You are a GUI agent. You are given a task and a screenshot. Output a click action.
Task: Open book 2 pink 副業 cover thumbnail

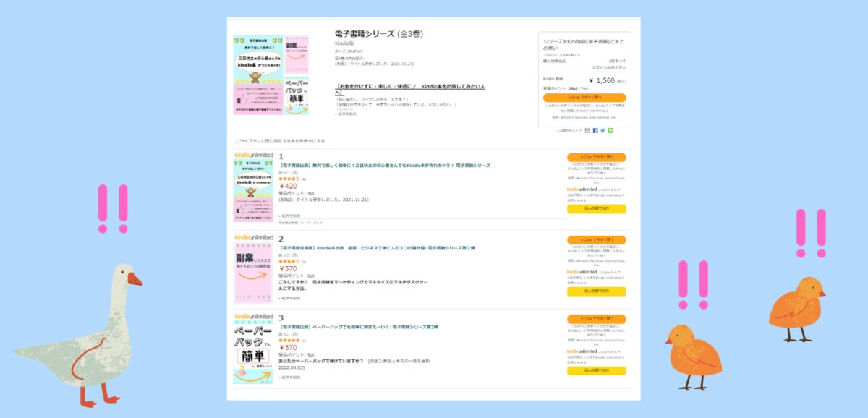pos(253,272)
